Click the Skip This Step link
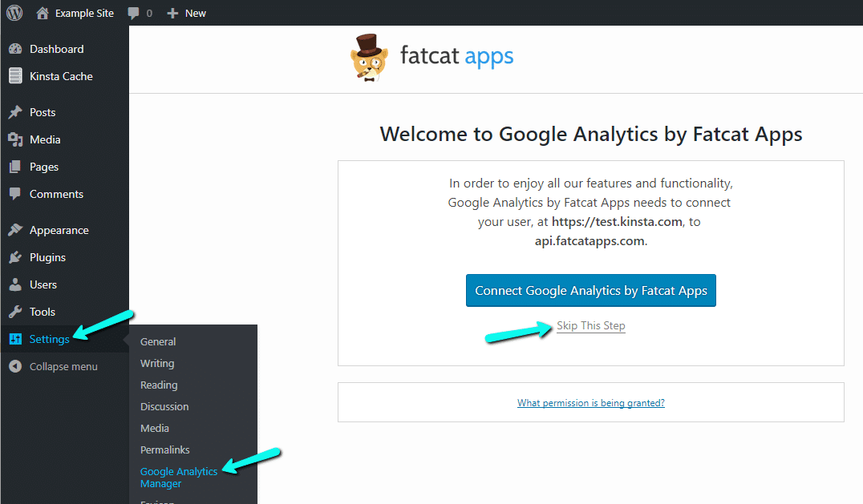This screenshot has height=504, width=863. coord(591,326)
